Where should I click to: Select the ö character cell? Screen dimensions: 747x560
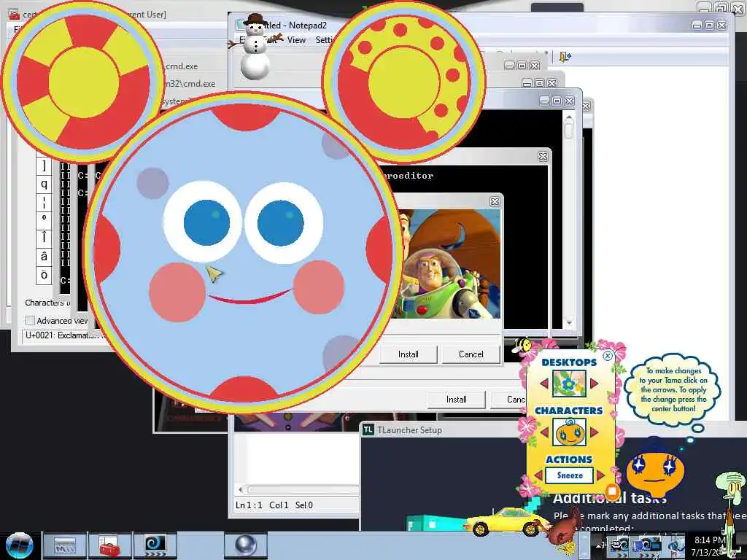click(x=44, y=275)
